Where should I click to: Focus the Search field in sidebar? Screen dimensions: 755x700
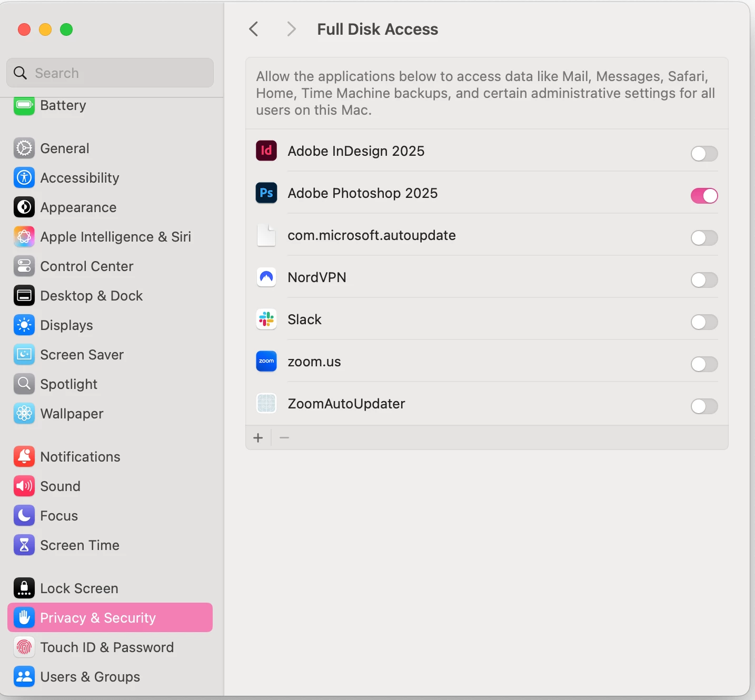point(110,73)
